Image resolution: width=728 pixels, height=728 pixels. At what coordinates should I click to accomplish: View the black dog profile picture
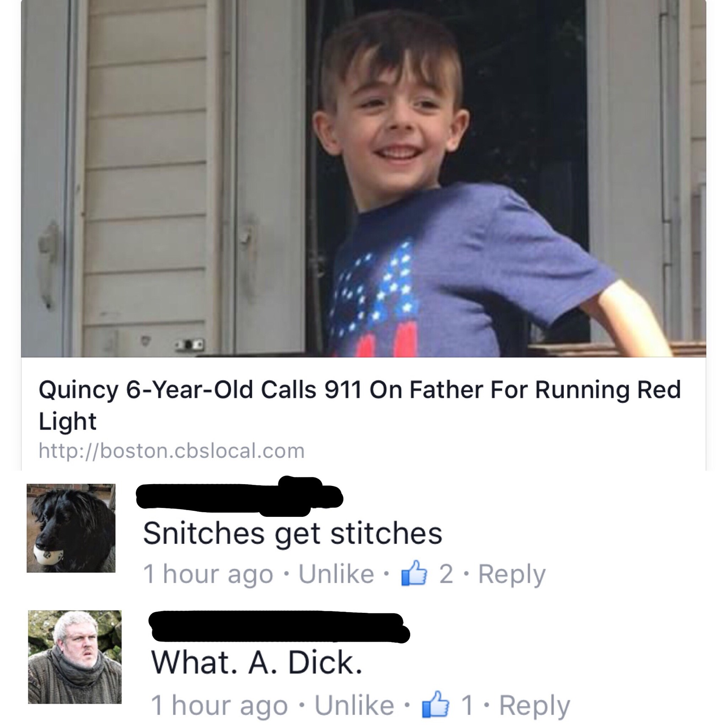point(71,528)
